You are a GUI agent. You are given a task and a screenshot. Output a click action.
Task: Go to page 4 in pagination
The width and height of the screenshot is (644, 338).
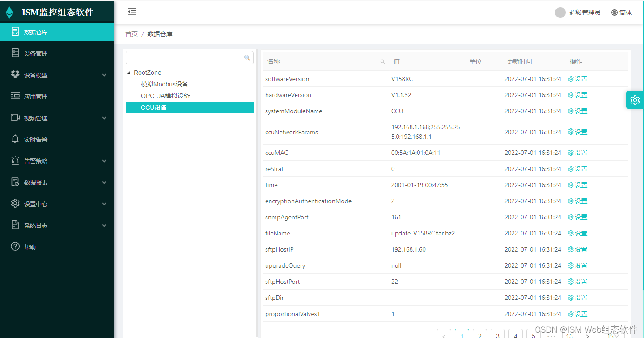pyautogui.click(x=516, y=334)
